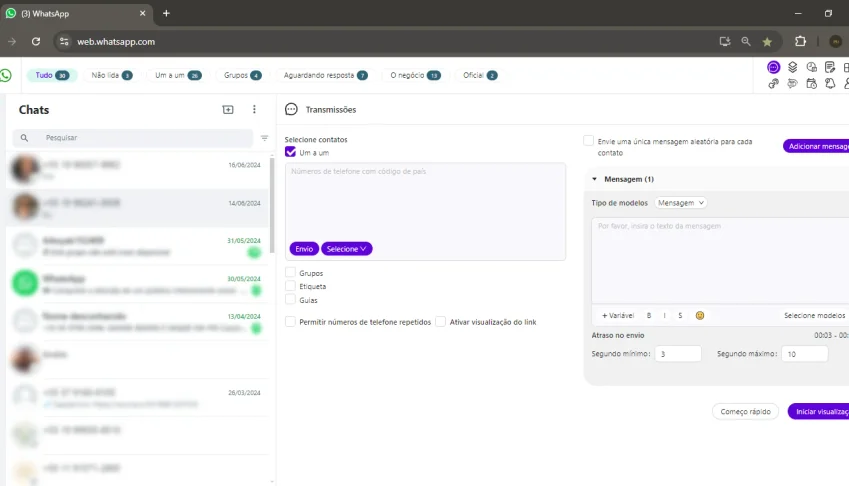Click the browser profile avatar
The image size is (849, 486).
[x=835, y=42]
